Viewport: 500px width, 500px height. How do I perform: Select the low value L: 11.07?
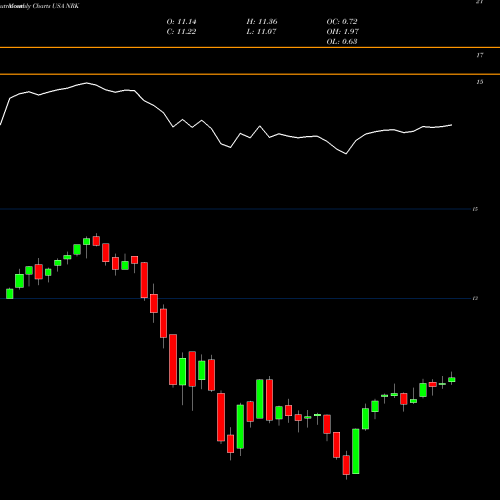262,32
